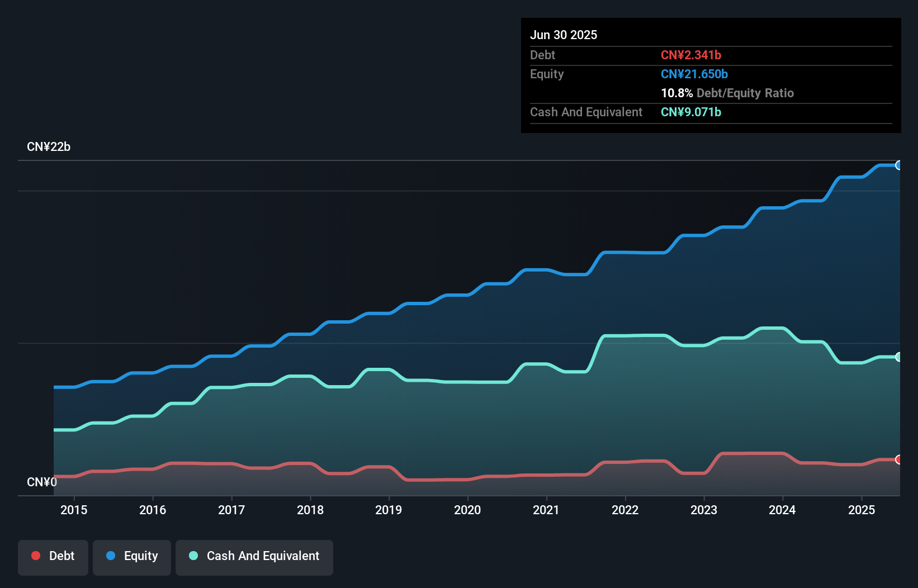Screen dimensions: 918x588
Task: Click the teal dot in Cash legend
Action: tap(193, 556)
